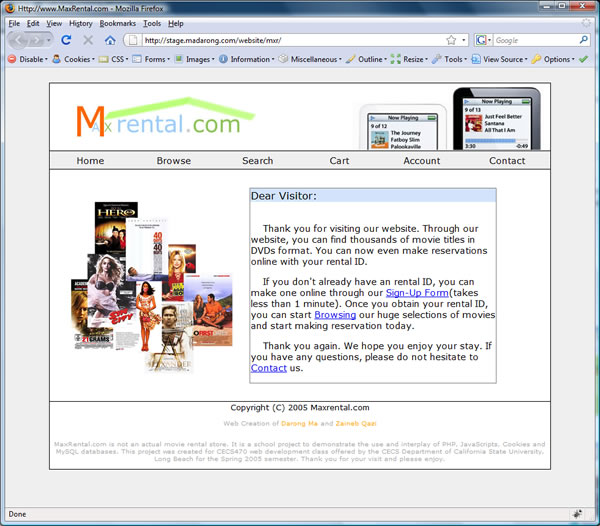Viewport: 600px width, 526px height.
Task: Click the search magnifier icon
Action: pyautogui.click(x=584, y=40)
